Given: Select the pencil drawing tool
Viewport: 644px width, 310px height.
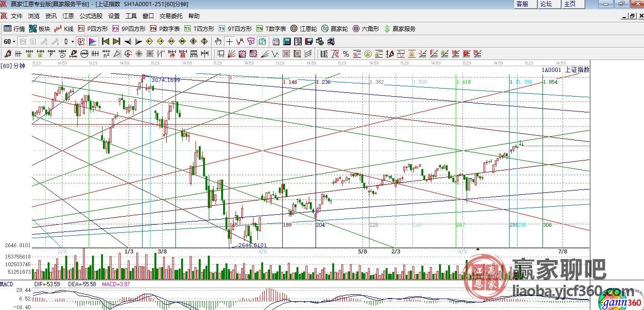Looking at the screenshot, I should coord(7,53).
